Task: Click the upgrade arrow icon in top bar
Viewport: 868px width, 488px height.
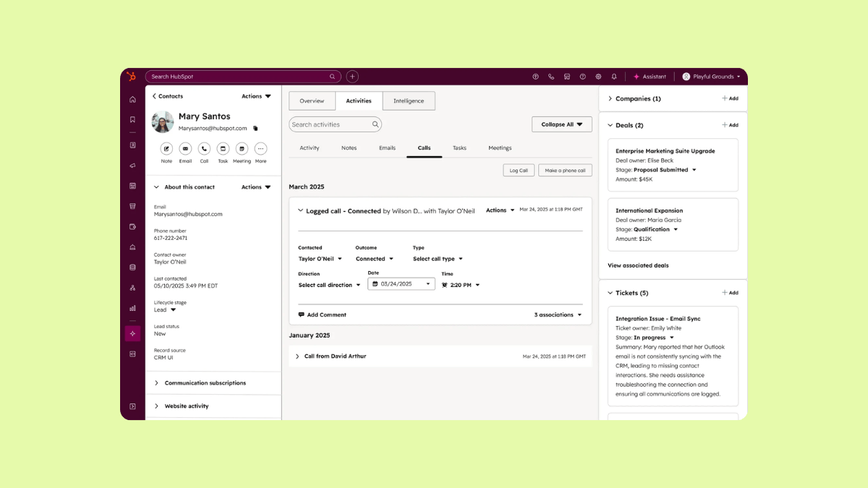Action: (535, 77)
